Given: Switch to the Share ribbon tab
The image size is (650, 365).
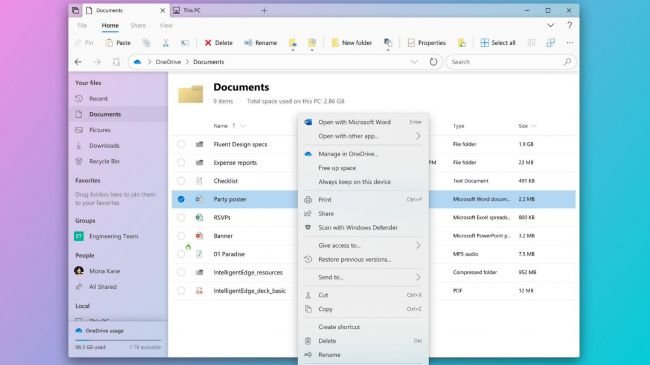Looking at the screenshot, I should [x=138, y=25].
